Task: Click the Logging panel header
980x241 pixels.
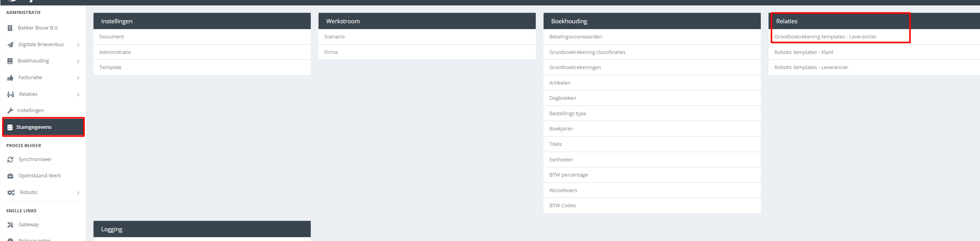Action: (202, 229)
